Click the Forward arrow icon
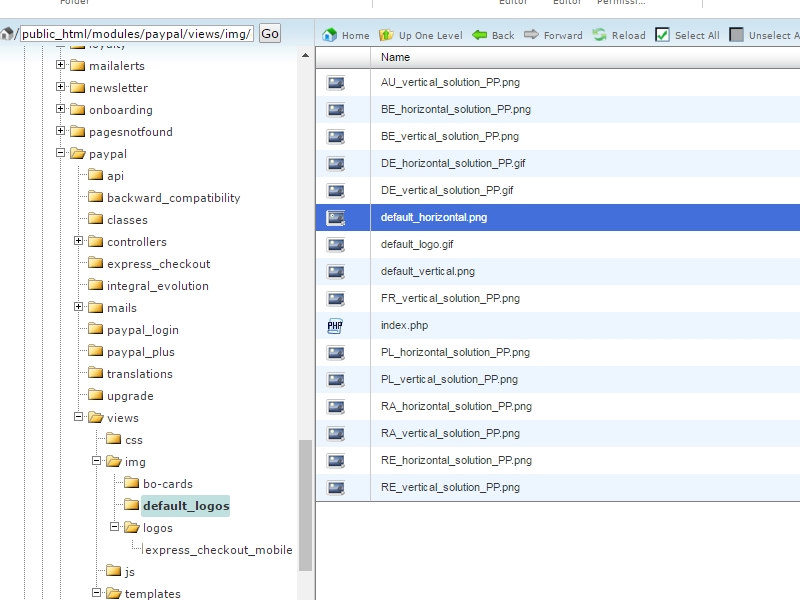This screenshot has width=800, height=600. [x=532, y=35]
